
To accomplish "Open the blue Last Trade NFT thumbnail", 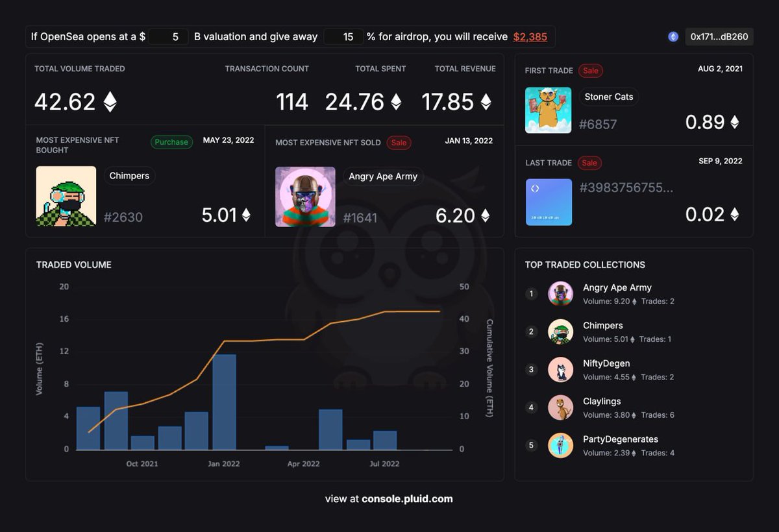I will [549, 202].
